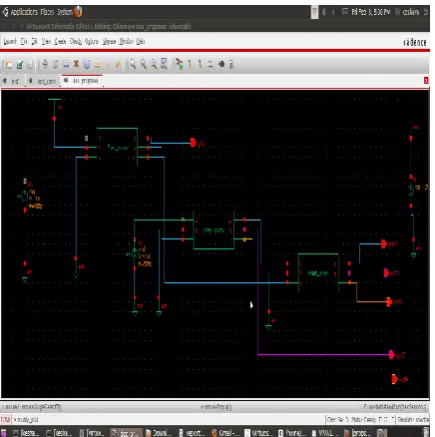Screen dimensions: 435x437
Task: Click the username in top panel
Action: pyautogui.click(x=411, y=12)
